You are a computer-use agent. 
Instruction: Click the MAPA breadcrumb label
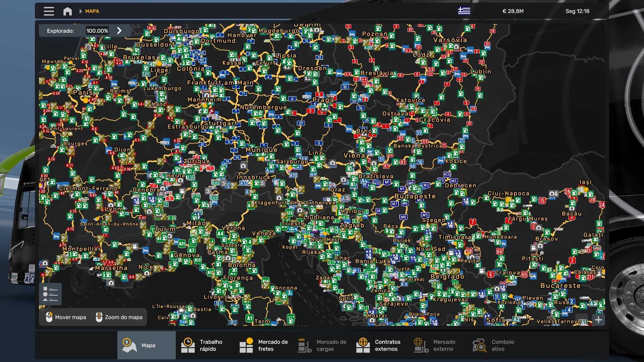[x=92, y=11]
